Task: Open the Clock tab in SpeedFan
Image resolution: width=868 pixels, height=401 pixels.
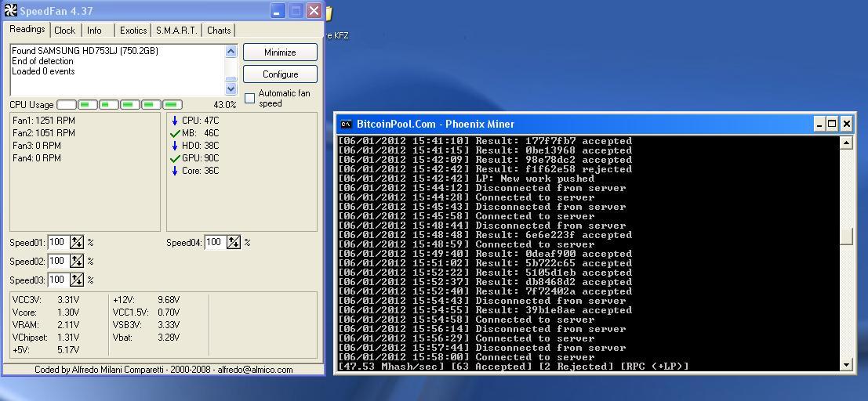Action: coord(65,31)
